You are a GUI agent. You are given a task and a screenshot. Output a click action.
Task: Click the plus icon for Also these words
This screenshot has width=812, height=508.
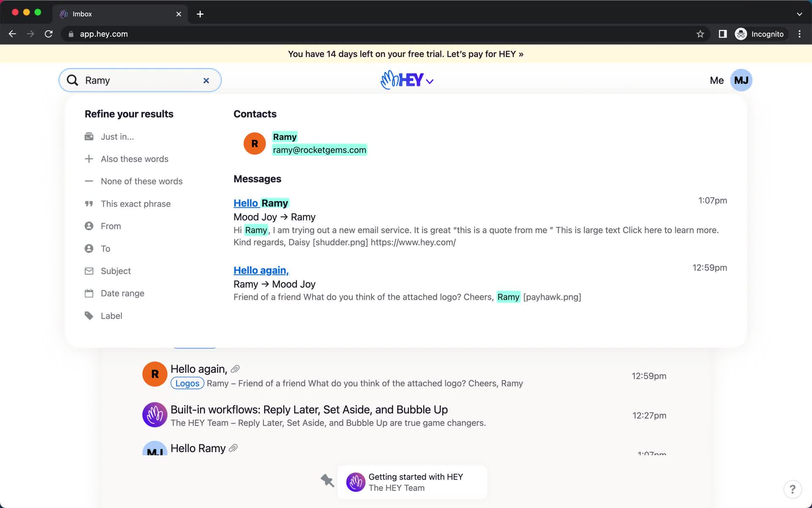(89, 159)
